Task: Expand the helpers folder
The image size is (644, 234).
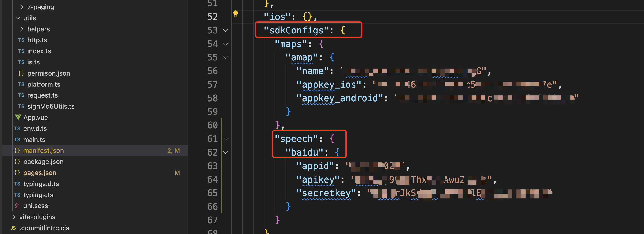Action: point(22,29)
